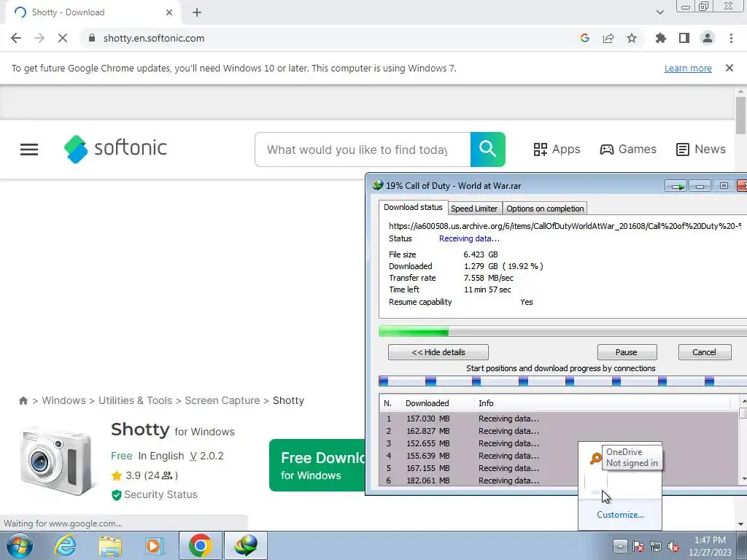Switch to Chrome taskbar button
747x560 pixels.
tap(200, 545)
